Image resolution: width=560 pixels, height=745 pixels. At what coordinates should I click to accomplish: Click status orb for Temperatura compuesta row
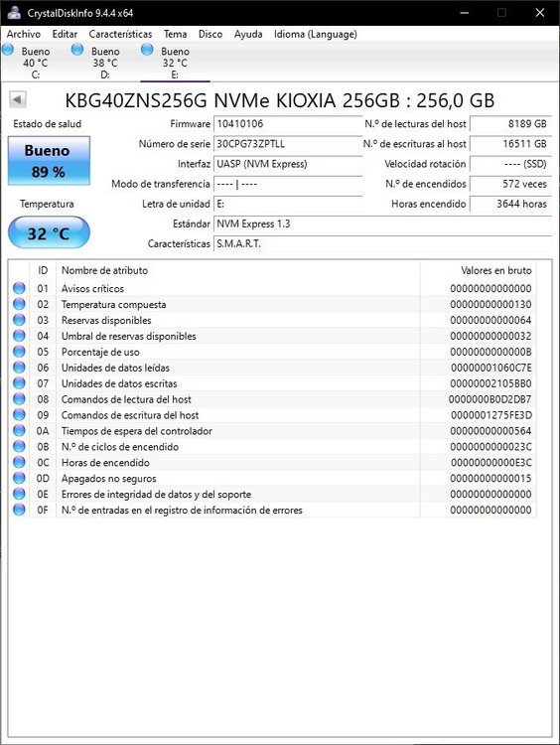pos(19,304)
